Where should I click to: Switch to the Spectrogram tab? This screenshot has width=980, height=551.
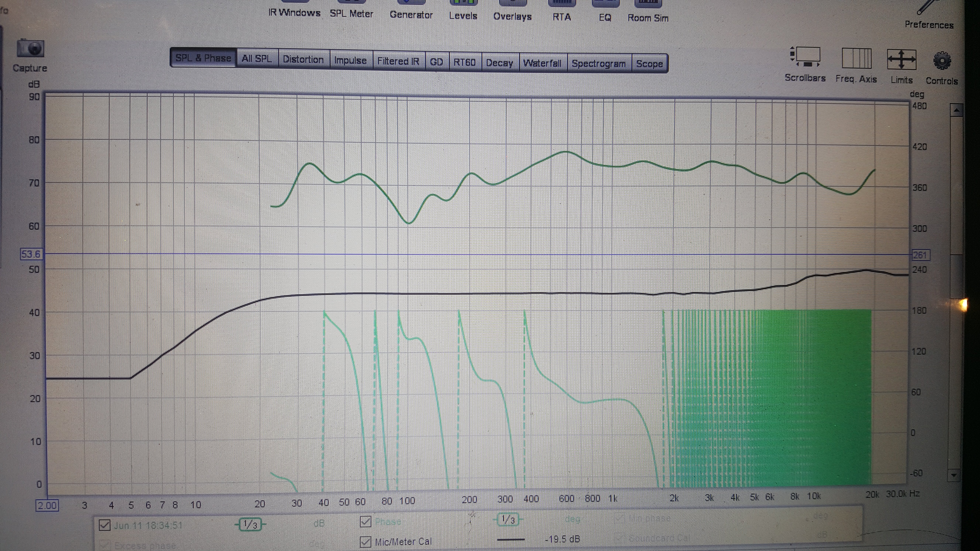[x=599, y=63]
